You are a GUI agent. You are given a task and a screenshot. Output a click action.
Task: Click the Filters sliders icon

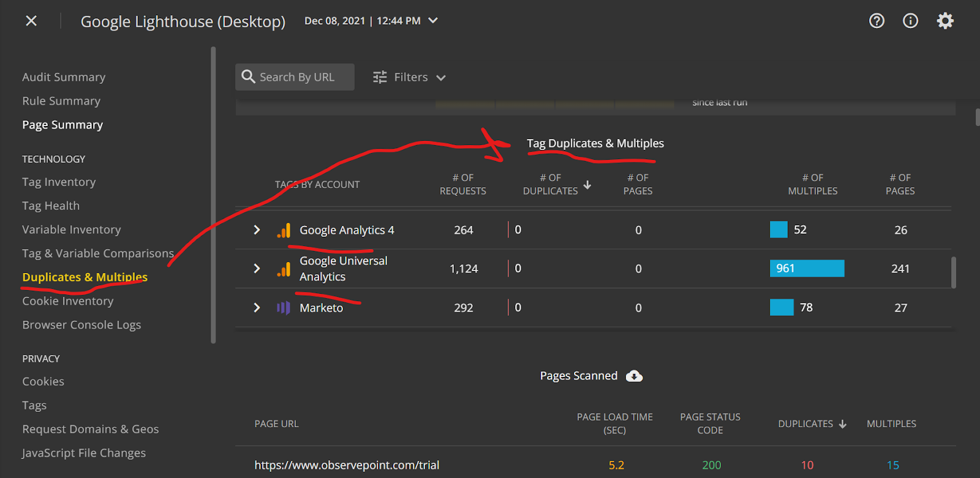coord(380,77)
